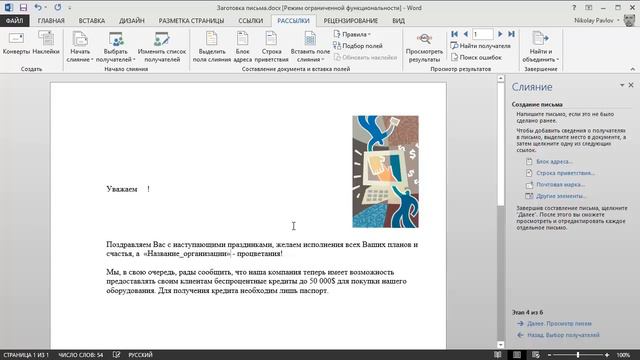Click the proofing spell-check status icon
Image resolution: width=640 pixels, height=360 pixels.
click(x=116, y=355)
